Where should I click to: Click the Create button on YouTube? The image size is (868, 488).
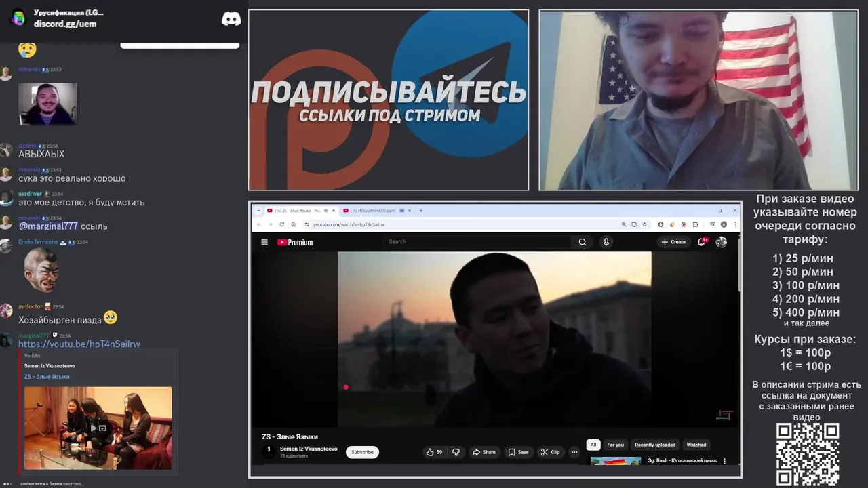[673, 242]
